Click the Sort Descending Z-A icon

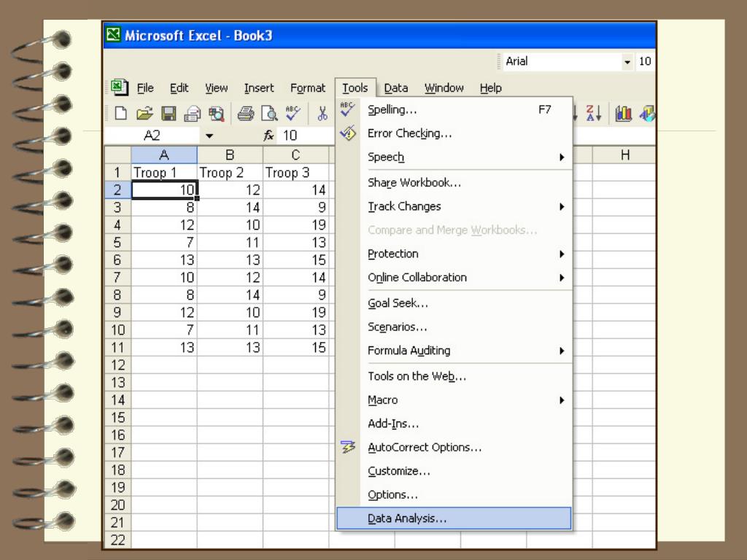(594, 113)
